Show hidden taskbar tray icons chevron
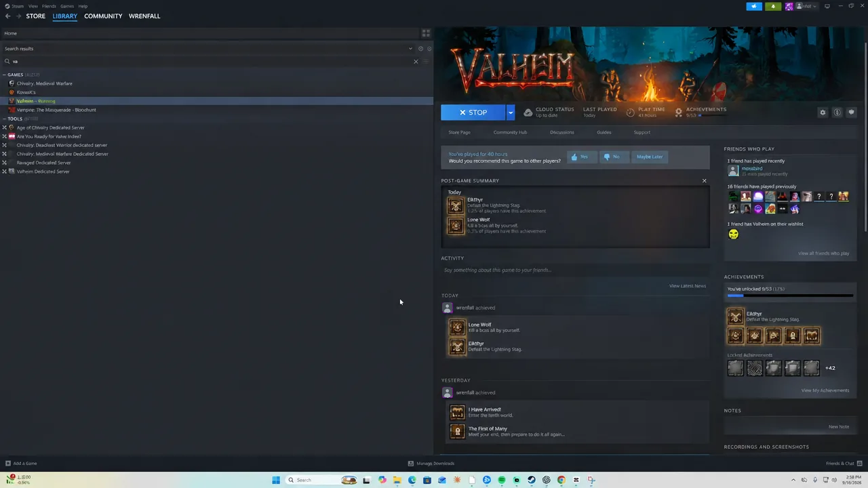Image resolution: width=868 pixels, height=488 pixels. click(x=793, y=480)
